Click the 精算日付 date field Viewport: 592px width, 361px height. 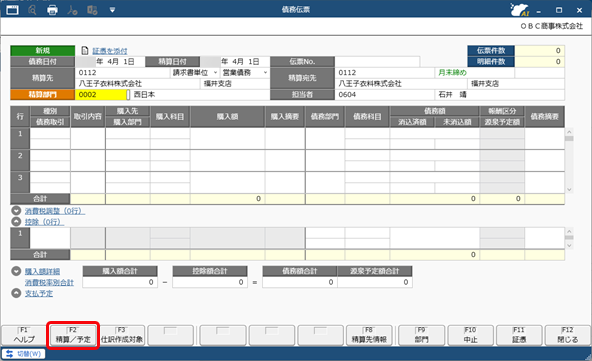235,62
